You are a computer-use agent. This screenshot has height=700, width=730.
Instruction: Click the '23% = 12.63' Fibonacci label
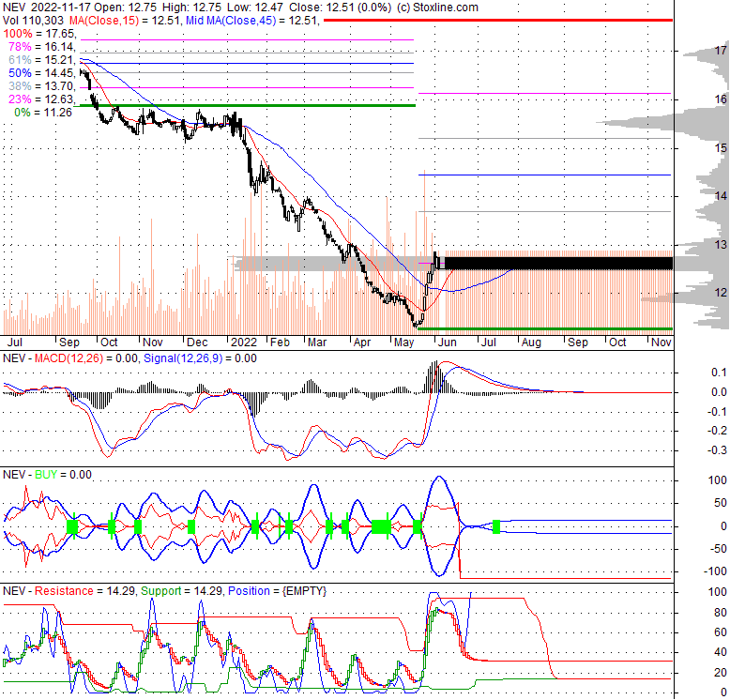42,99
